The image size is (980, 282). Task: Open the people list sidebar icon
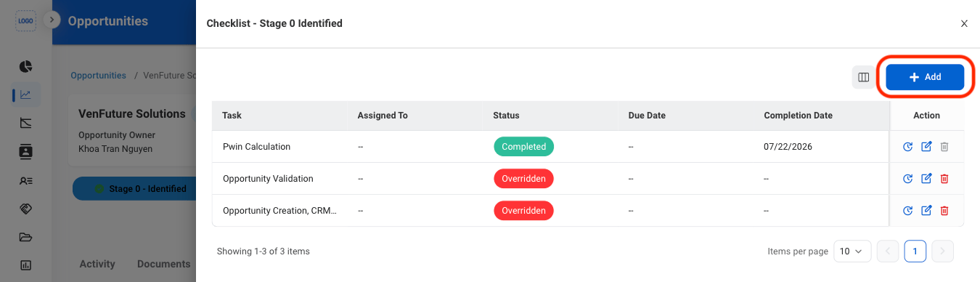(x=25, y=181)
